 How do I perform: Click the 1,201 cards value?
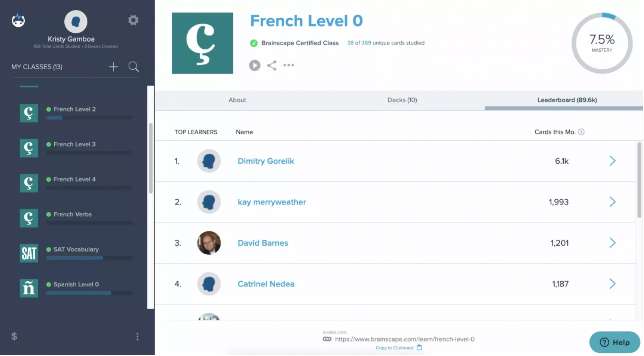559,243
